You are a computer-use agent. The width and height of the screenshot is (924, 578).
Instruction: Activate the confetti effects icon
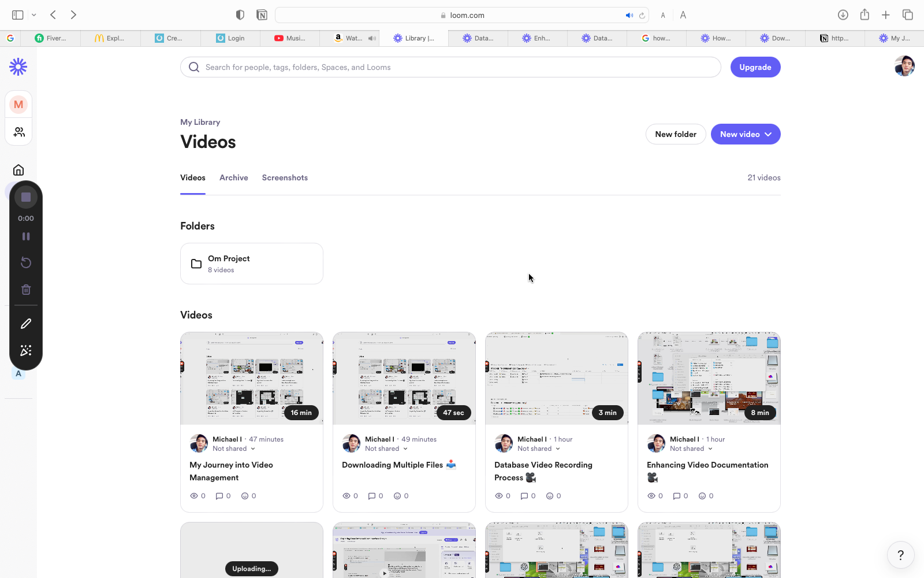26,350
